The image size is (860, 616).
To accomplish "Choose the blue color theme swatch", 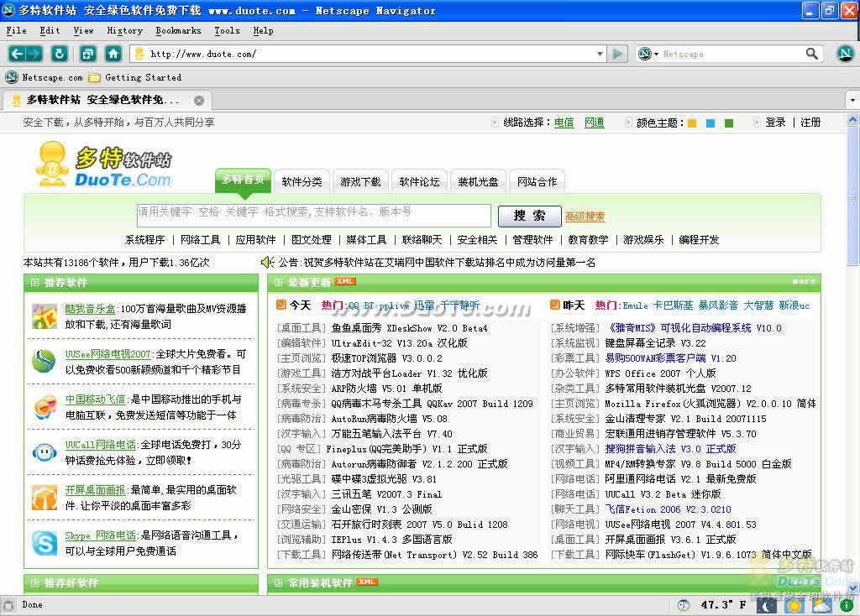I will tap(711, 123).
